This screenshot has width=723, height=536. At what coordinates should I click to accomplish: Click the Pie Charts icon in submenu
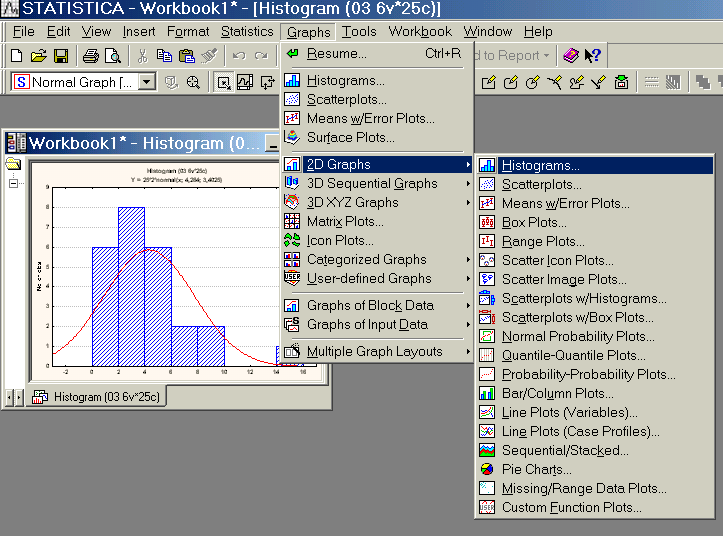pyautogui.click(x=487, y=469)
